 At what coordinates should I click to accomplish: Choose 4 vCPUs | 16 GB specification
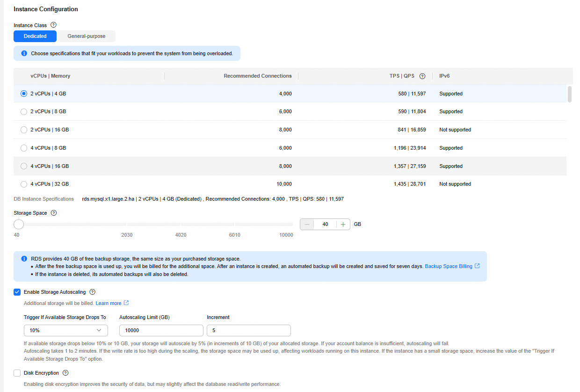click(24, 166)
